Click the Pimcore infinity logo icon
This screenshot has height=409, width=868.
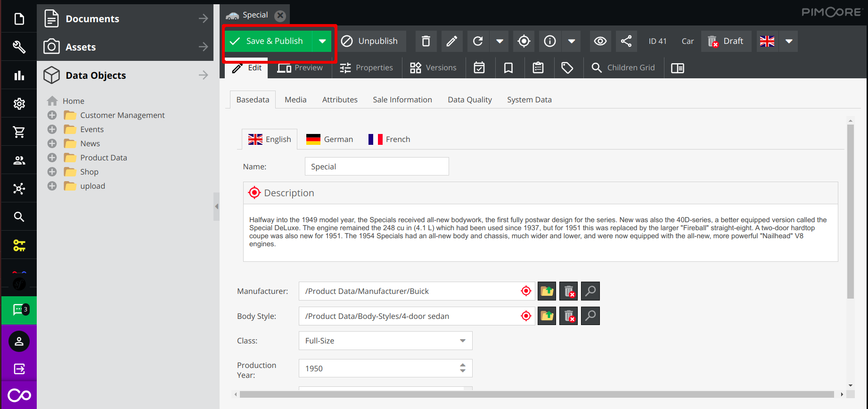[x=19, y=395]
